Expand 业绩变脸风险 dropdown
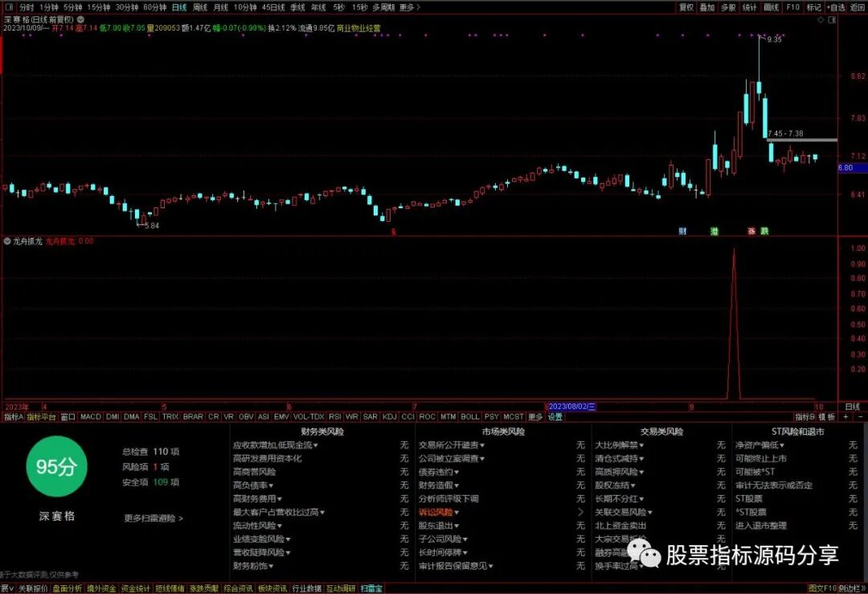 tap(262, 539)
